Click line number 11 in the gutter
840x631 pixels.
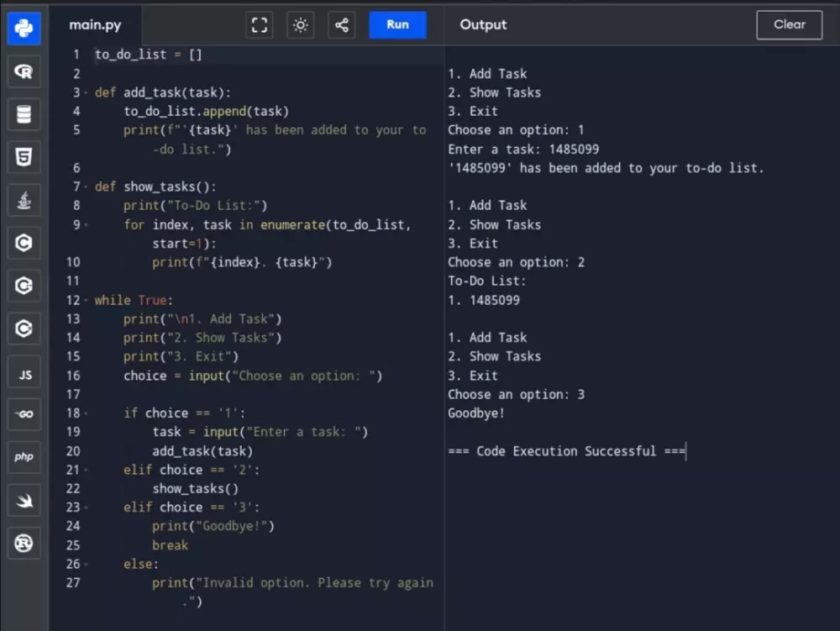coord(73,281)
